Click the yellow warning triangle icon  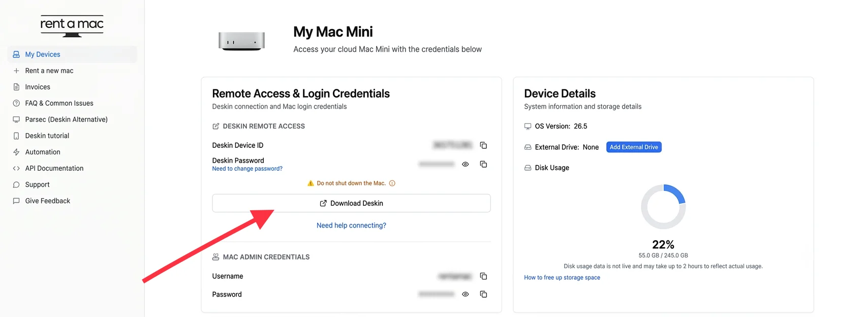pyautogui.click(x=311, y=183)
